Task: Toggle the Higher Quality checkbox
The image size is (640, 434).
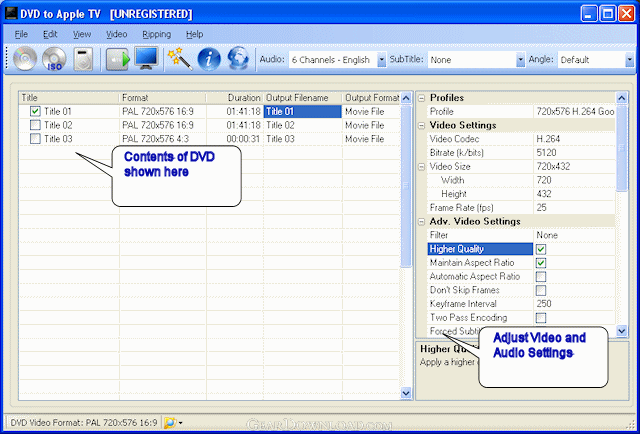Action: pos(541,249)
